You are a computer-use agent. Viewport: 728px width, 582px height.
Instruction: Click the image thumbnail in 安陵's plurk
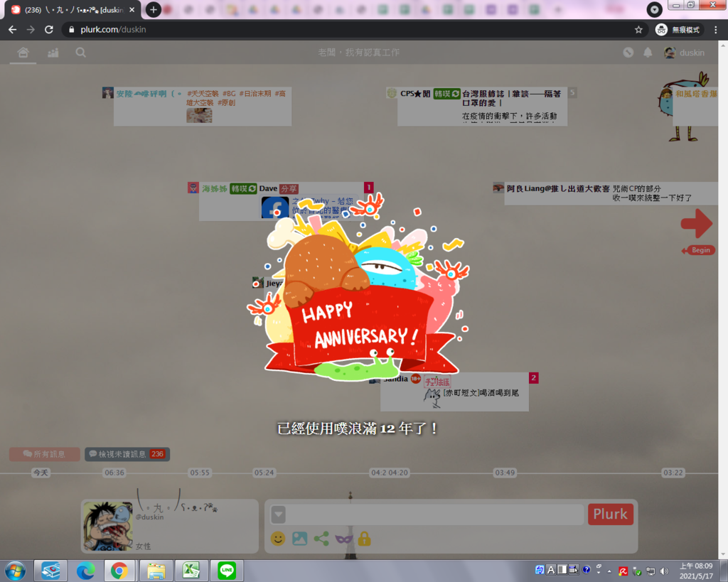tap(199, 115)
